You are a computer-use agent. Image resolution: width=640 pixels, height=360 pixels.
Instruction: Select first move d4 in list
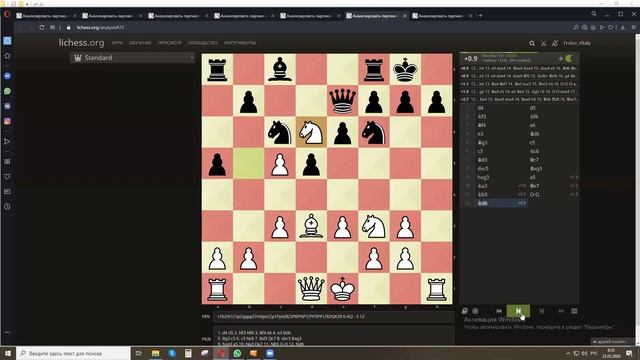[480, 108]
